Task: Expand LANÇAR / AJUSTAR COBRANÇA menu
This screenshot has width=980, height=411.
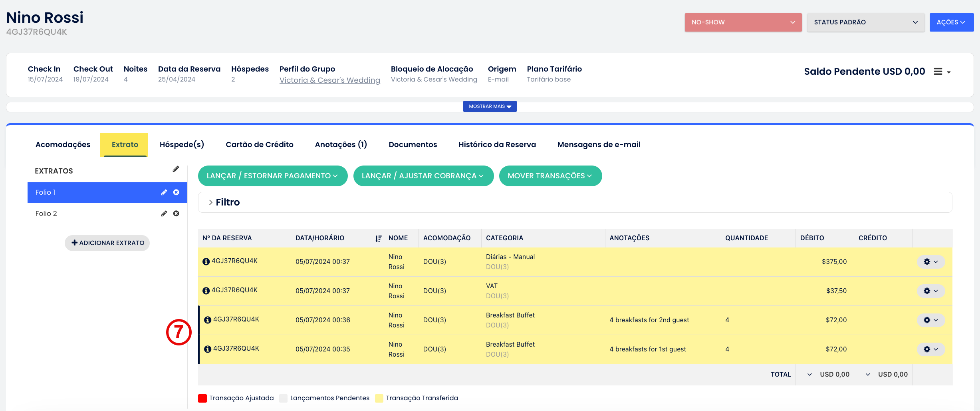Action: [x=423, y=176]
